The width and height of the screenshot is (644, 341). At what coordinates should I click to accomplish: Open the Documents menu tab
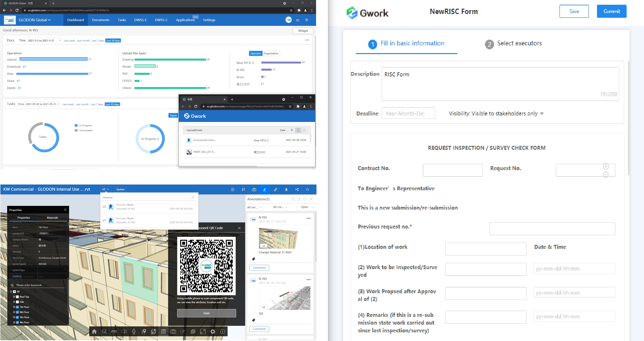pyautogui.click(x=101, y=20)
